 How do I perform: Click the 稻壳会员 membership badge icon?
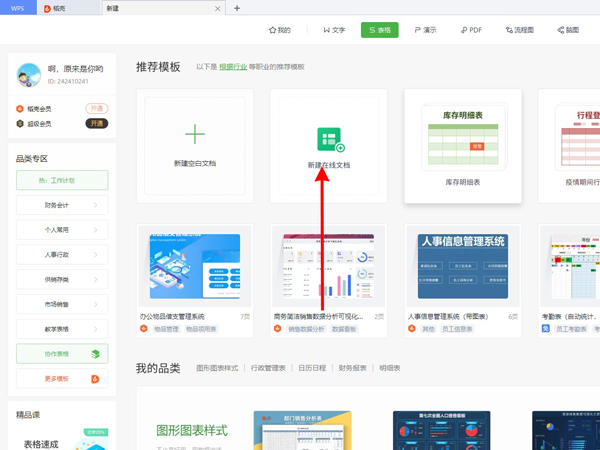(x=20, y=108)
